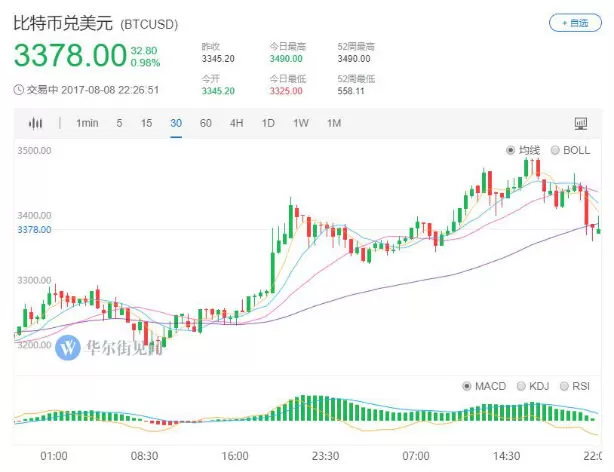Viewport: 614px width, 472px height.
Task: Choose the 4H timeframe tab
Action: 237,123
